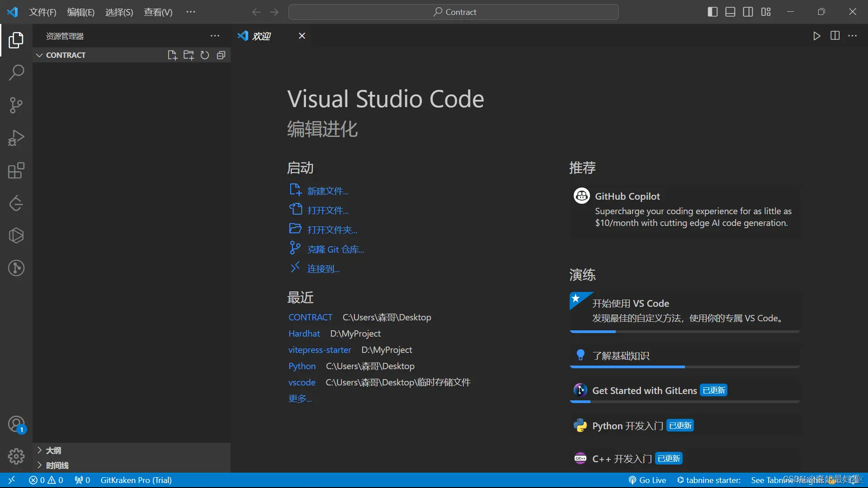Toggle the secondary sidebar layout button
868x488 pixels.
(x=748, y=12)
